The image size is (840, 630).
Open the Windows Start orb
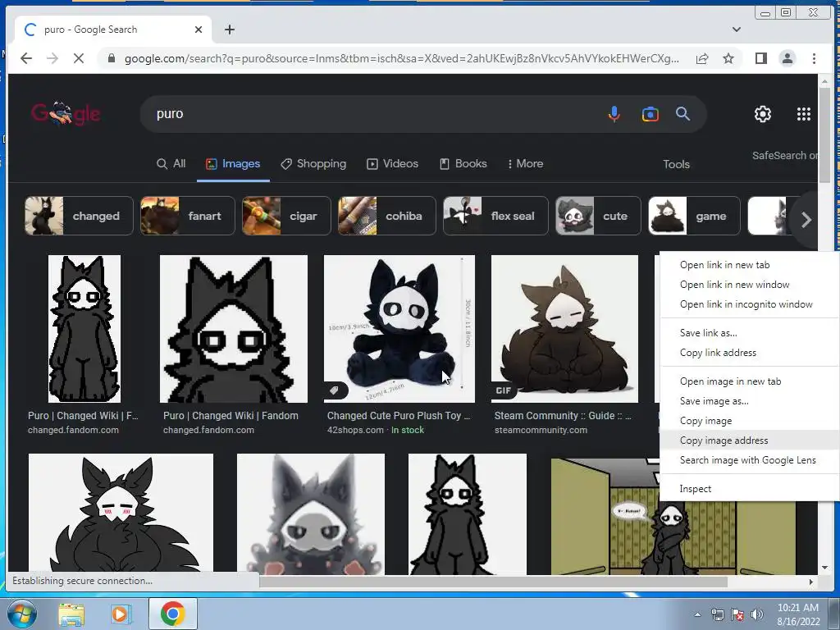coord(21,614)
